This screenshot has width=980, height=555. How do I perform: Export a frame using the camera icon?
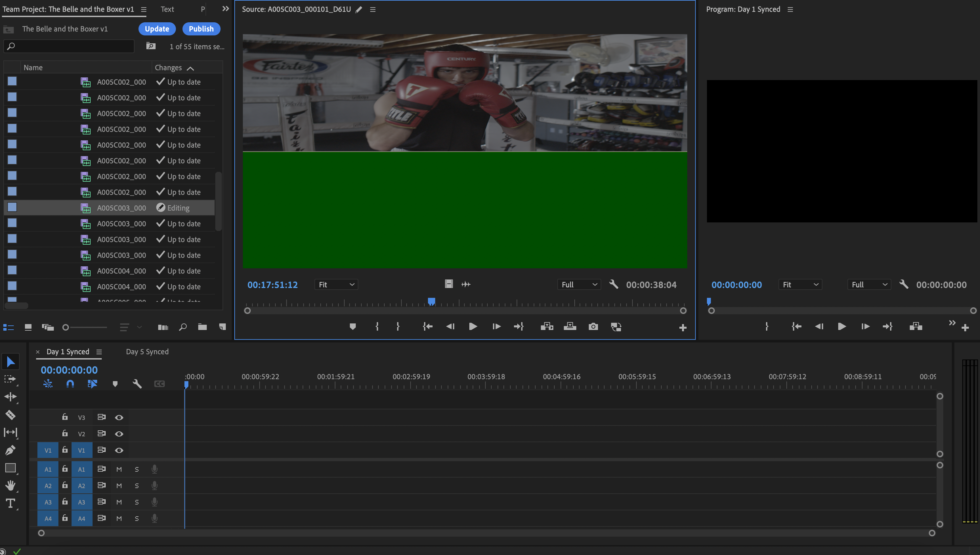[x=593, y=327]
